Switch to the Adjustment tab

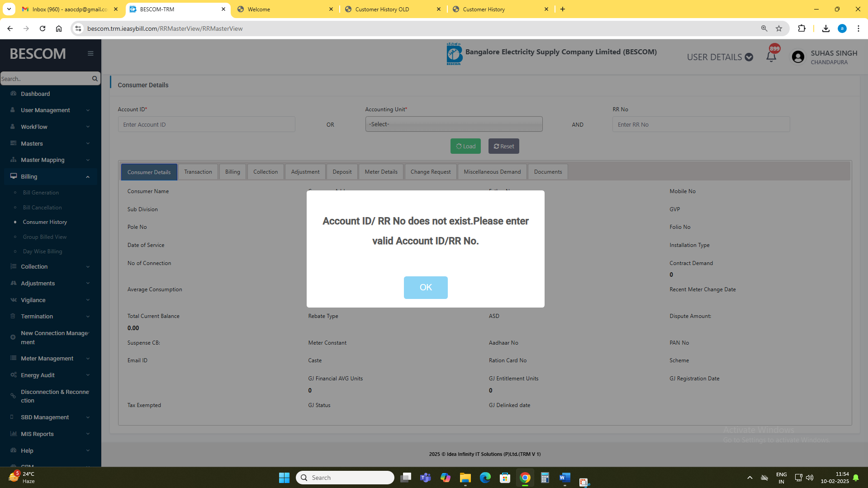tap(305, 172)
